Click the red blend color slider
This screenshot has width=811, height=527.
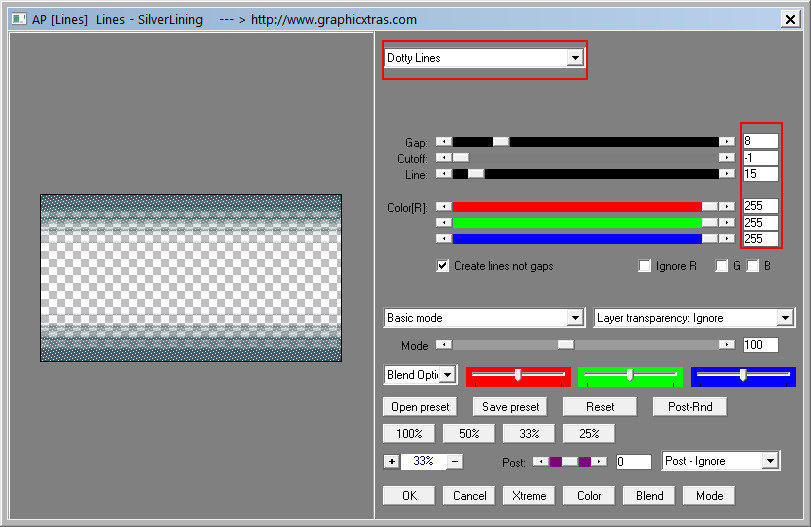tap(518, 375)
